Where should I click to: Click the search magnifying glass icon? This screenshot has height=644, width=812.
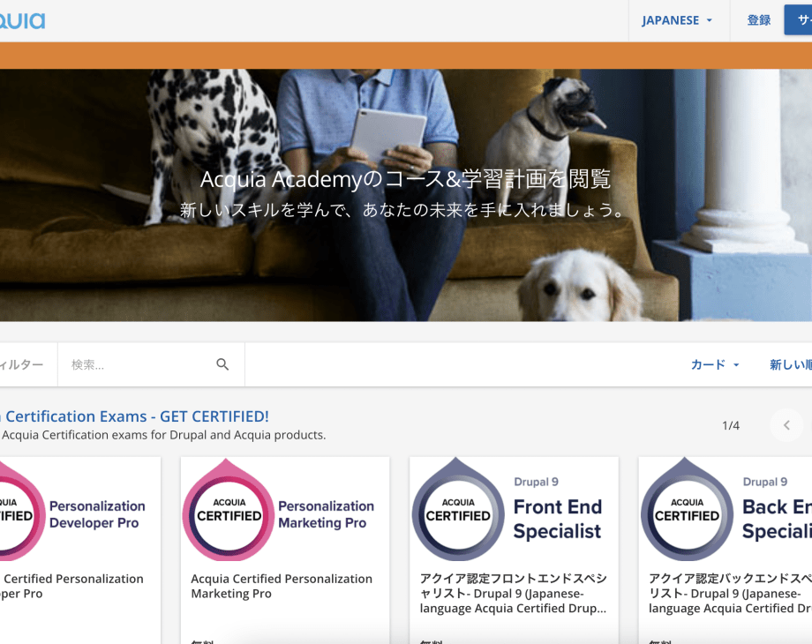point(222,363)
